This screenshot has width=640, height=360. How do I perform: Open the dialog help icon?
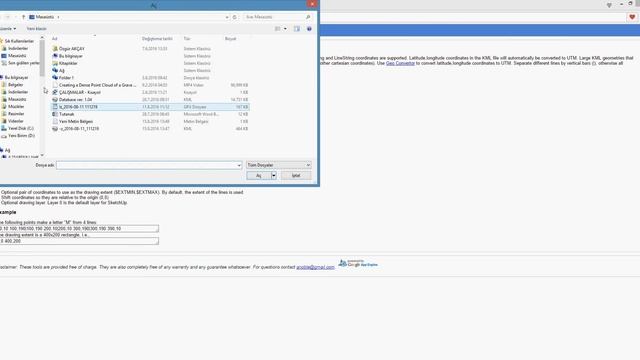click(309, 29)
